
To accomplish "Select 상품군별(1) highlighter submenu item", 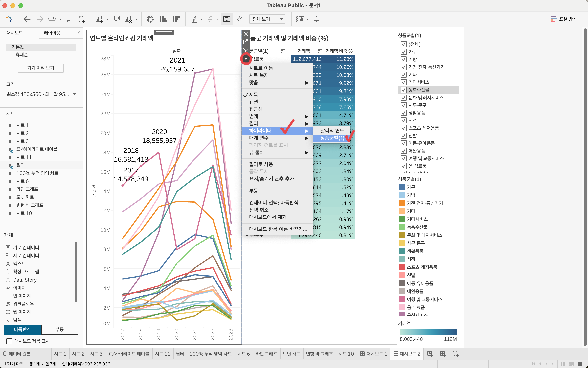I will pyautogui.click(x=332, y=138).
